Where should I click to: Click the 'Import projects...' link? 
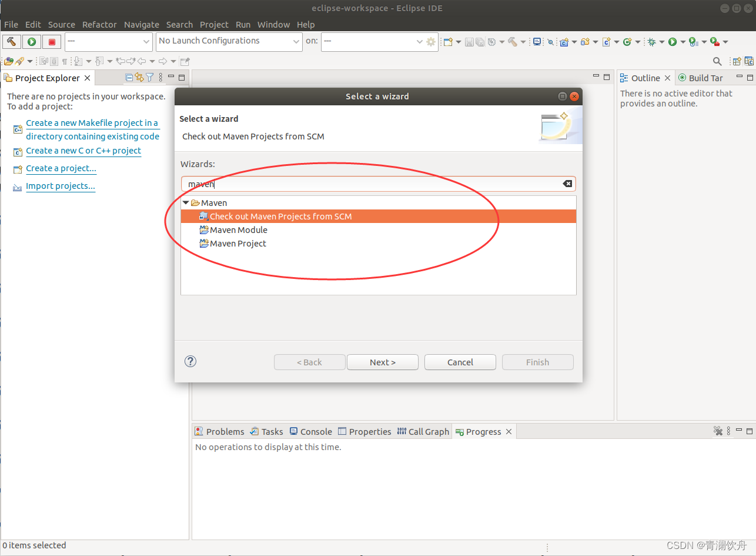pyautogui.click(x=61, y=186)
